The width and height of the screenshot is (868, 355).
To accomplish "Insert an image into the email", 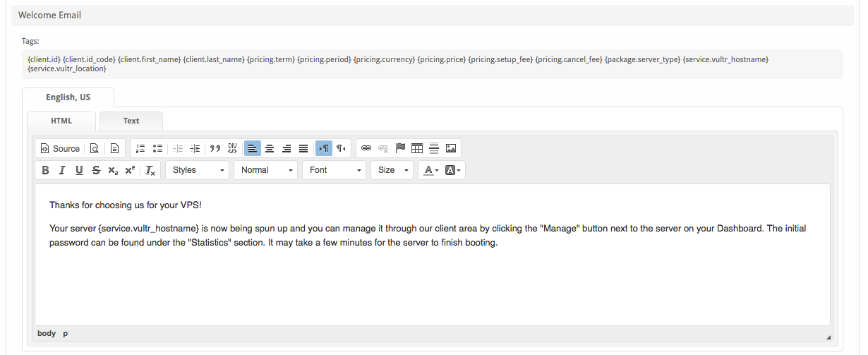I will 451,148.
